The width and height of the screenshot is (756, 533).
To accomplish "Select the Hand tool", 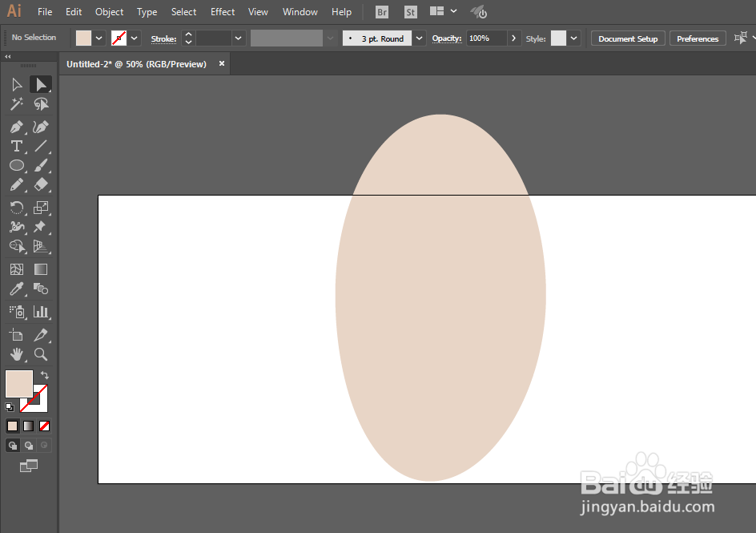I will (x=16, y=354).
